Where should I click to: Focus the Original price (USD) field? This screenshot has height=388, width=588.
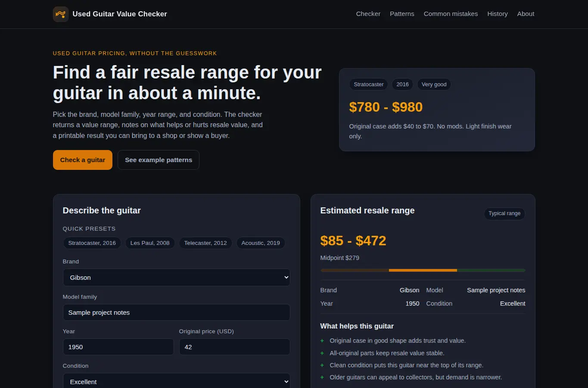click(x=235, y=347)
